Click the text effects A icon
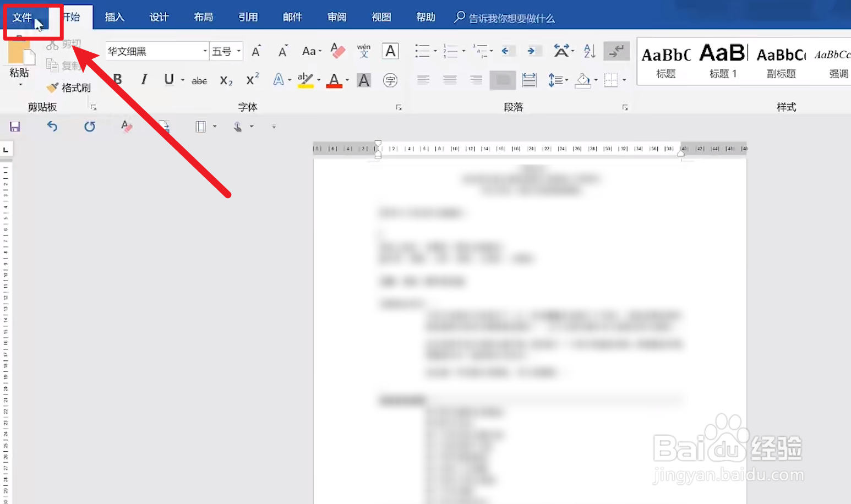Image resolution: width=851 pixels, height=504 pixels. pos(279,80)
